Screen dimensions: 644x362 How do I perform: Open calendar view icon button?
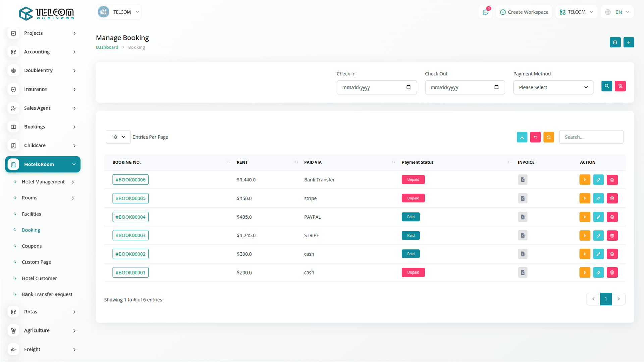tap(615, 42)
